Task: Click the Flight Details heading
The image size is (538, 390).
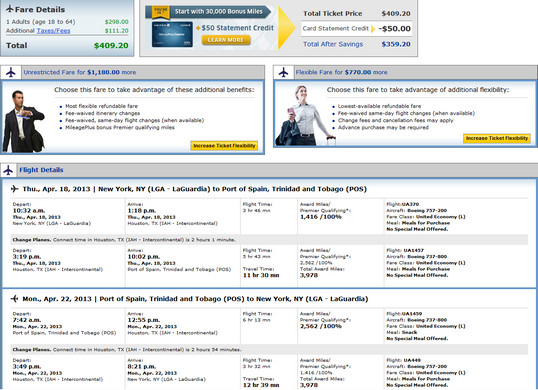Action: click(41, 170)
